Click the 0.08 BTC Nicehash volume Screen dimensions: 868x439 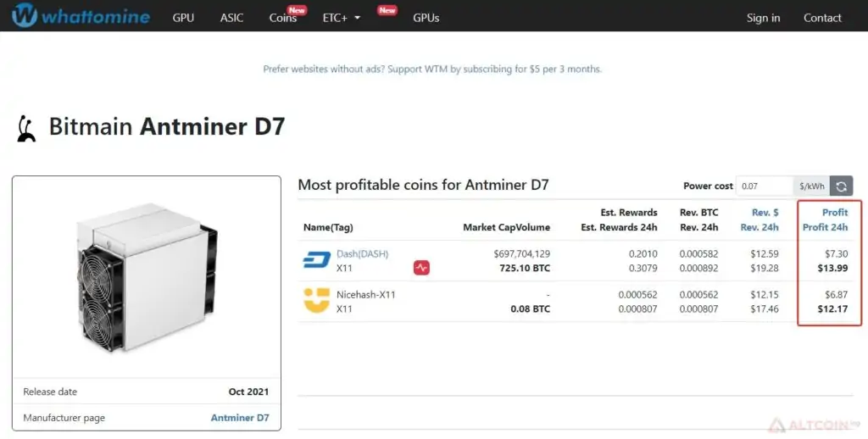click(x=531, y=308)
